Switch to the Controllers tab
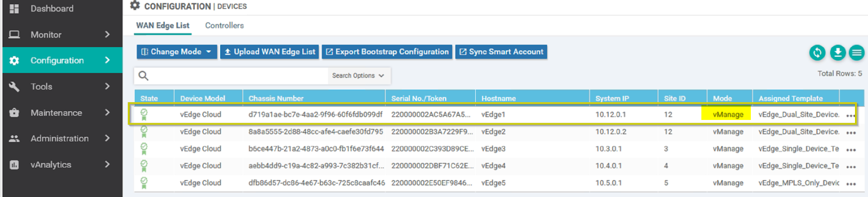 pos(224,26)
